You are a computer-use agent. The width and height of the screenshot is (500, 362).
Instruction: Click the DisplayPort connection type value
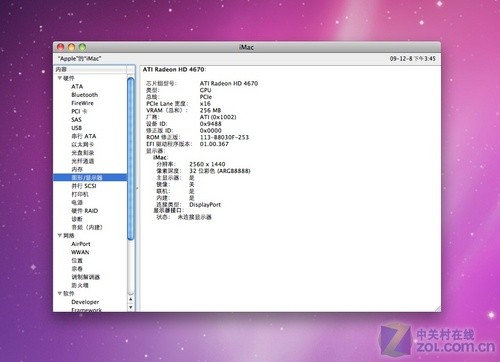205,204
